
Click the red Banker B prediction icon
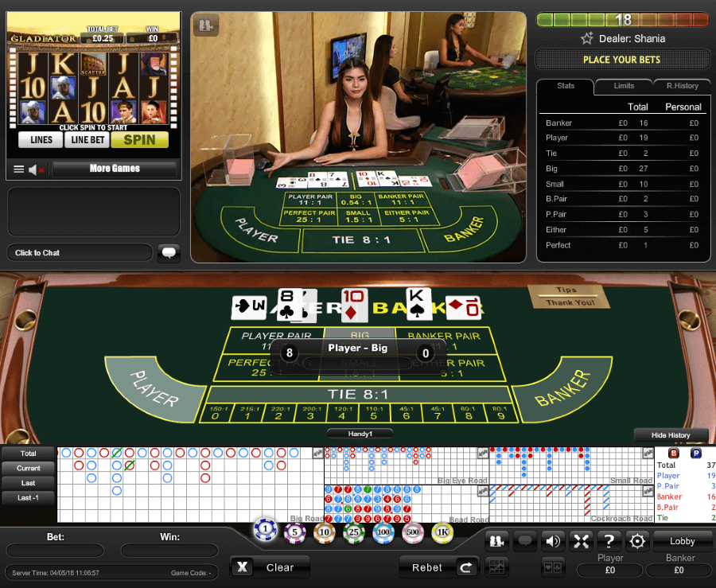click(x=674, y=454)
